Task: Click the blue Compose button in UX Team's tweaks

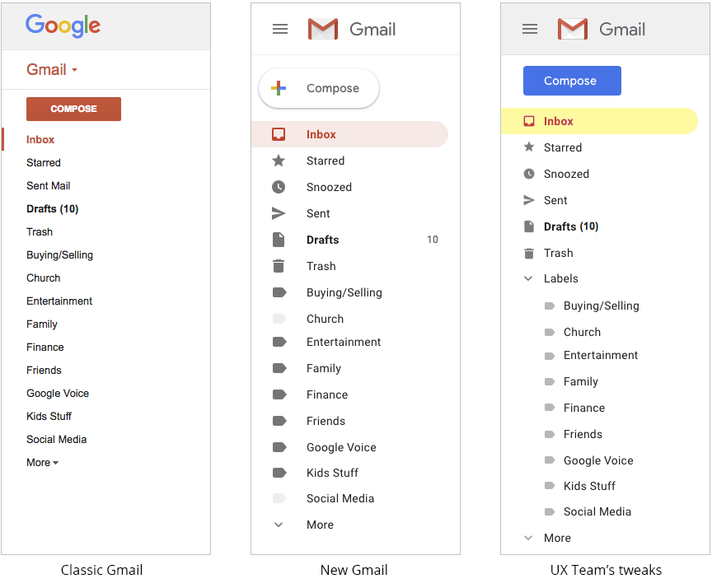Action: [572, 81]
